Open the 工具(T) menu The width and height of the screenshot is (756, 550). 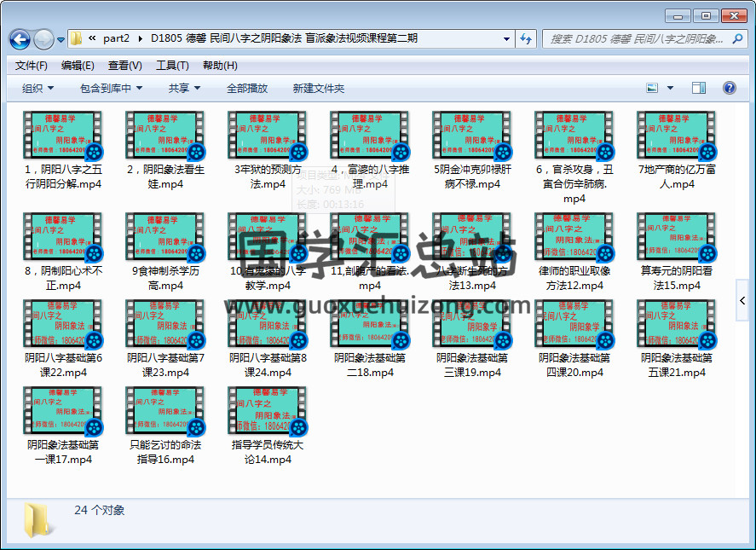[172, 66]
